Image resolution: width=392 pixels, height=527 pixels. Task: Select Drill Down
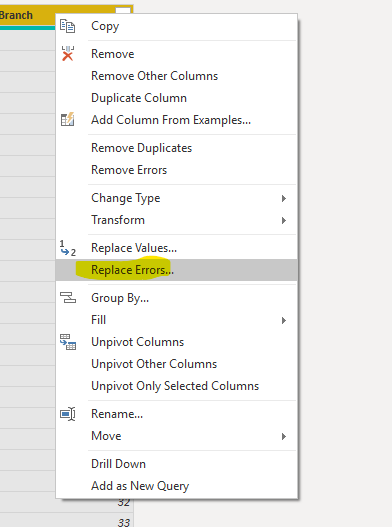coord(177,464)
